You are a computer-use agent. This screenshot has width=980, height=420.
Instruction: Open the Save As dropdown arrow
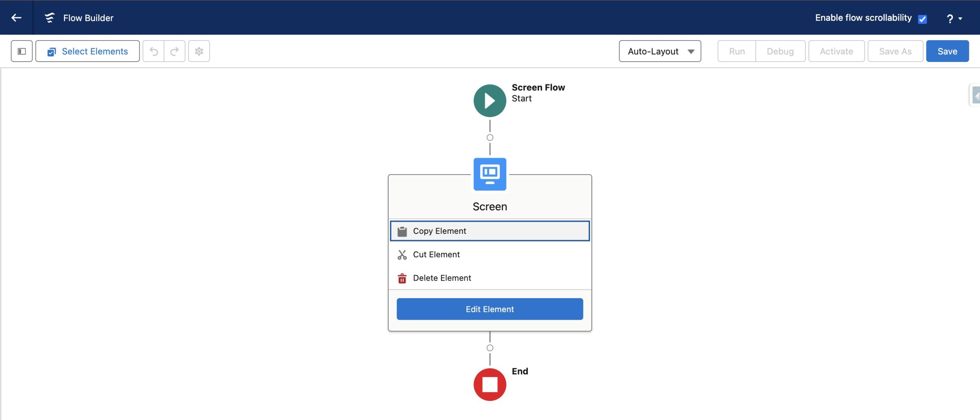tap(895, 51)
